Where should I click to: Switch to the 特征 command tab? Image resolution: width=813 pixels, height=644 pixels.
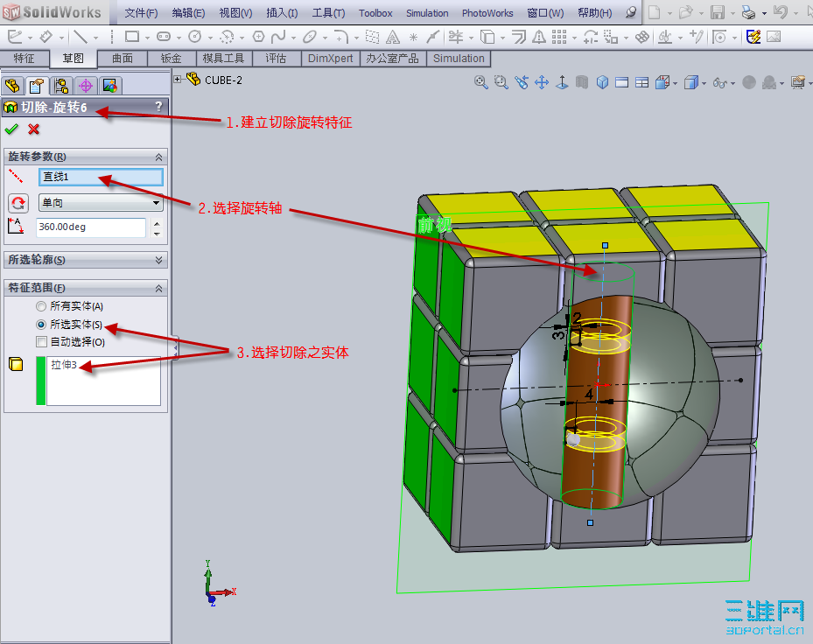point(24,59)
